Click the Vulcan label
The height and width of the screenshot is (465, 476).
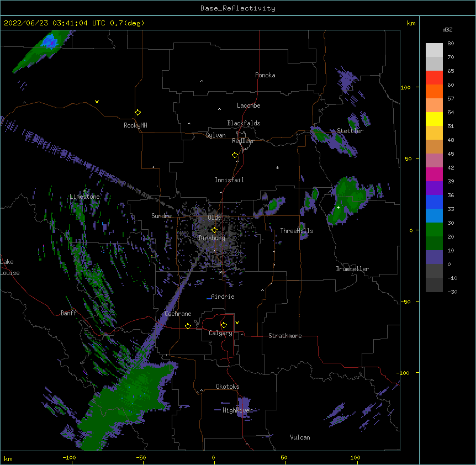coord(300,437)
